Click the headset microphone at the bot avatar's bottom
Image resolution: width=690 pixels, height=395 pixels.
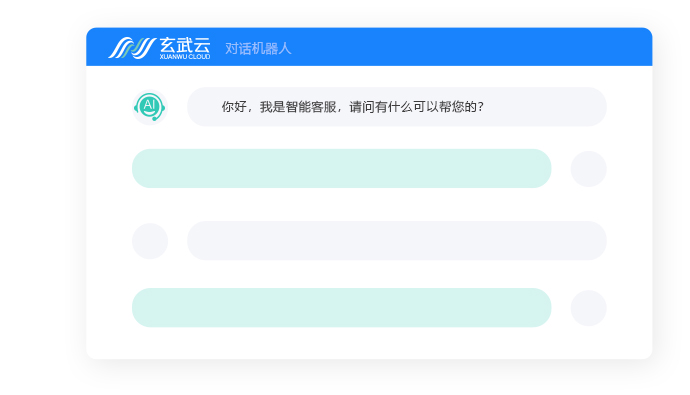pos(155,118)
